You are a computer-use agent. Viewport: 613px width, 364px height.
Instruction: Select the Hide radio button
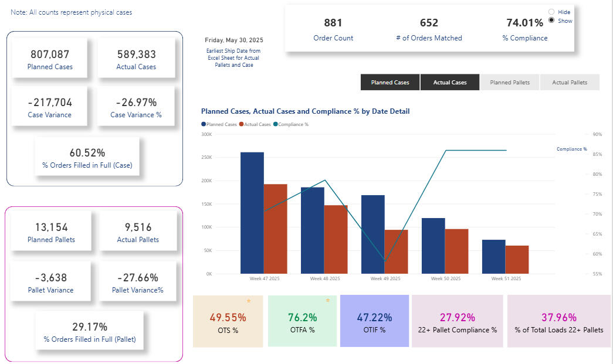(x=551, y=12)
